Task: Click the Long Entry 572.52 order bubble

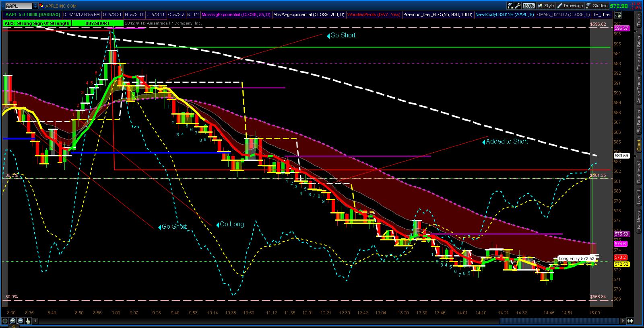Action: click(x=576, y=258)
